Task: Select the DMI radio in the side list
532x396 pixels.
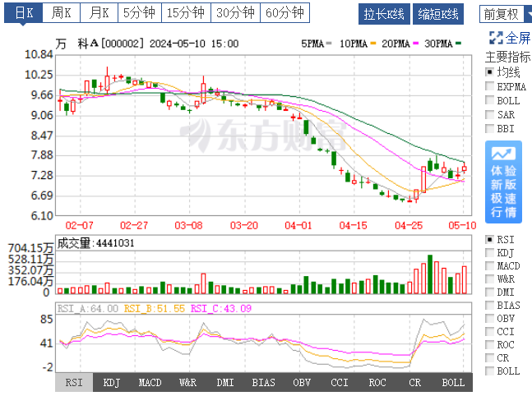Action: [489, 292]
